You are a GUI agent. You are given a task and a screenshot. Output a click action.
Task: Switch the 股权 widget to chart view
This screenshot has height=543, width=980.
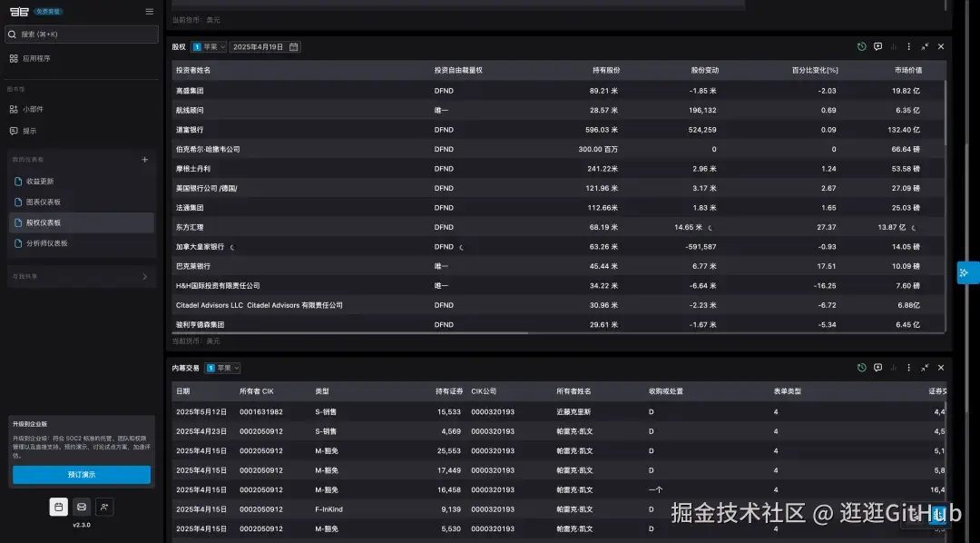pyautogui.click(x=894, y=46)
